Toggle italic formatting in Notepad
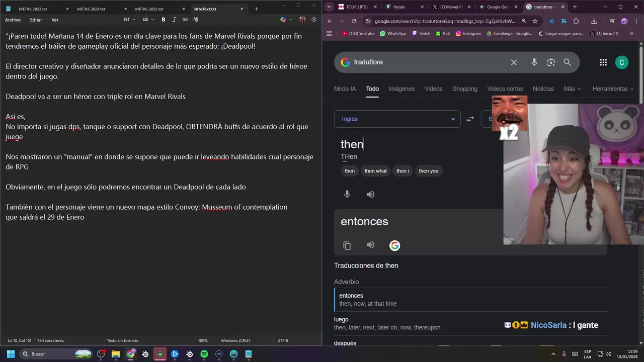The image size is (644, 362). click(174, 20)
